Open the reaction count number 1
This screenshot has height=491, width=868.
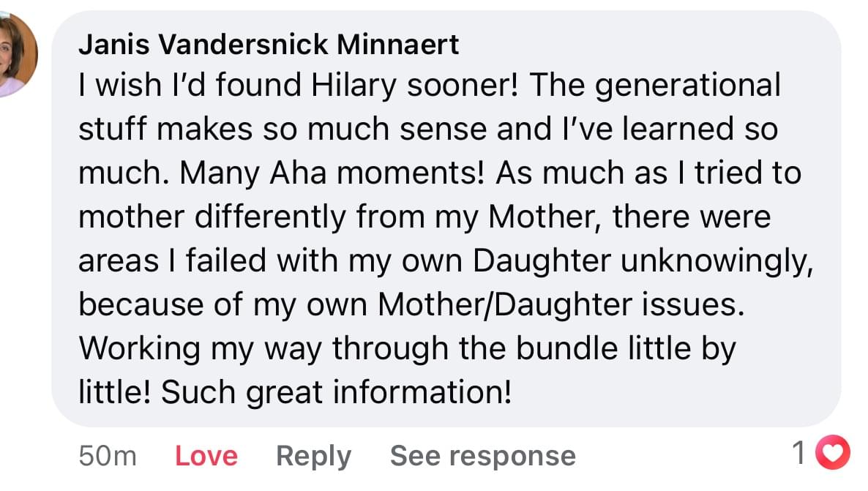point(801,454)
